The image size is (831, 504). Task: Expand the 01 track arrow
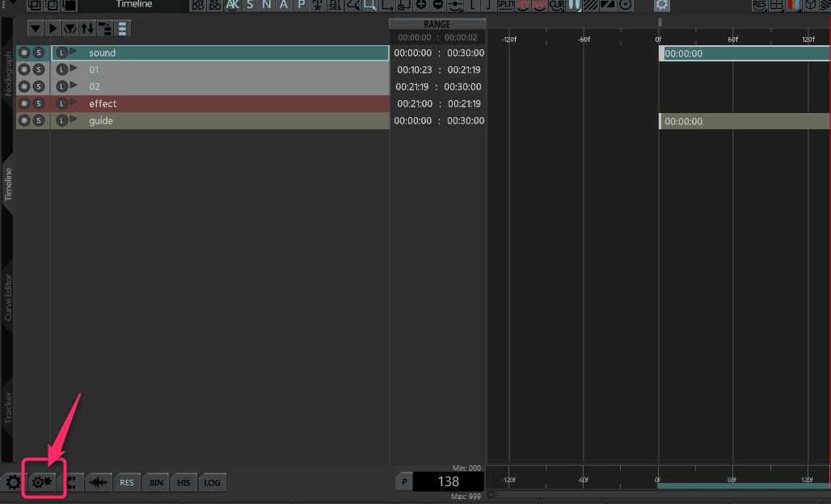coord(74,69)
